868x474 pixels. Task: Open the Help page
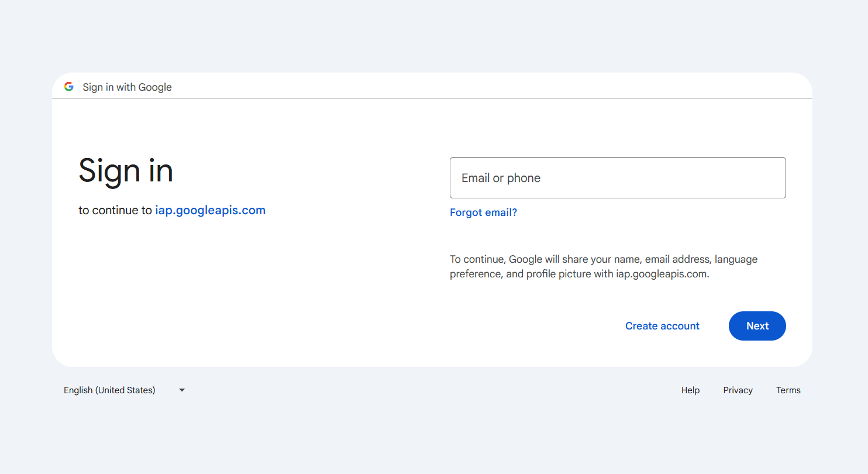pyautogui.click(x=690, y=390)
